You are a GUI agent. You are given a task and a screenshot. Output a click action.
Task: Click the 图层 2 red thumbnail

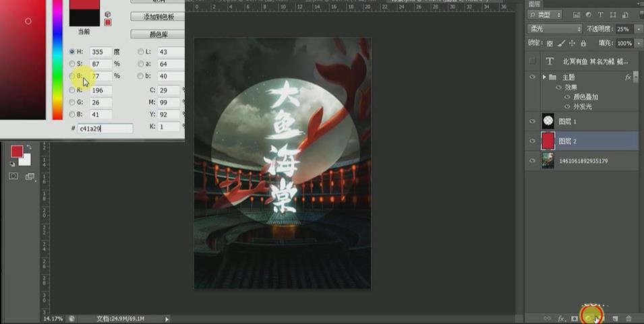548,141
